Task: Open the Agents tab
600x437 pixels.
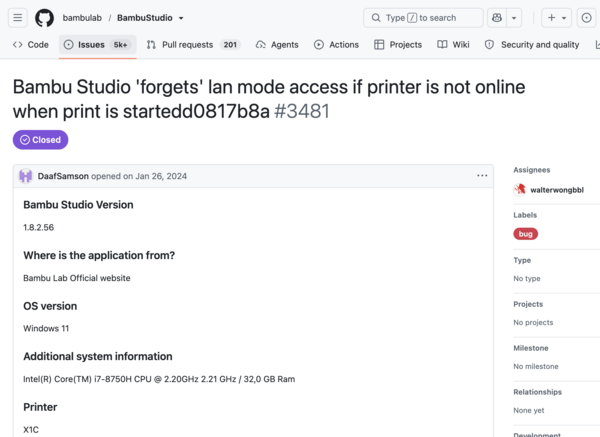Action: click(277, 45)
